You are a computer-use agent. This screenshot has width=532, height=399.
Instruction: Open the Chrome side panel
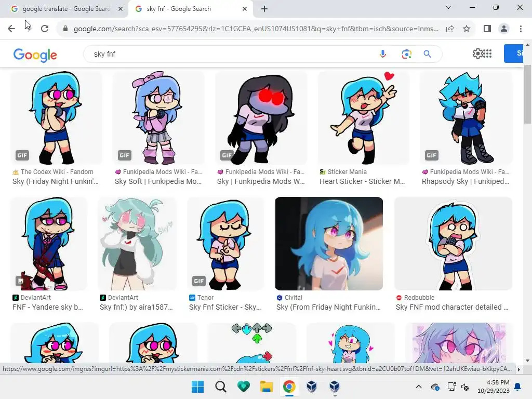point(487,29)
